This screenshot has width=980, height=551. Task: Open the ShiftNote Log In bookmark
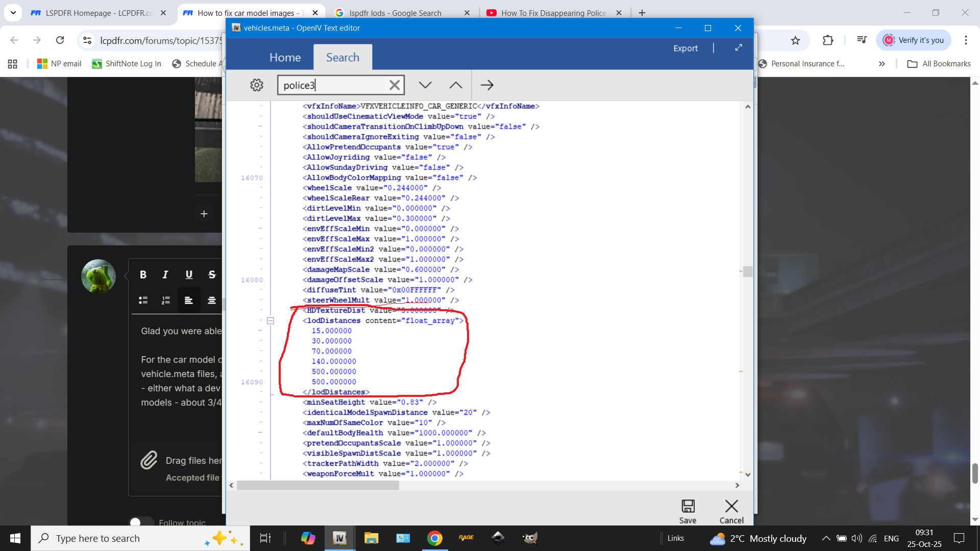tap(127, 64)
